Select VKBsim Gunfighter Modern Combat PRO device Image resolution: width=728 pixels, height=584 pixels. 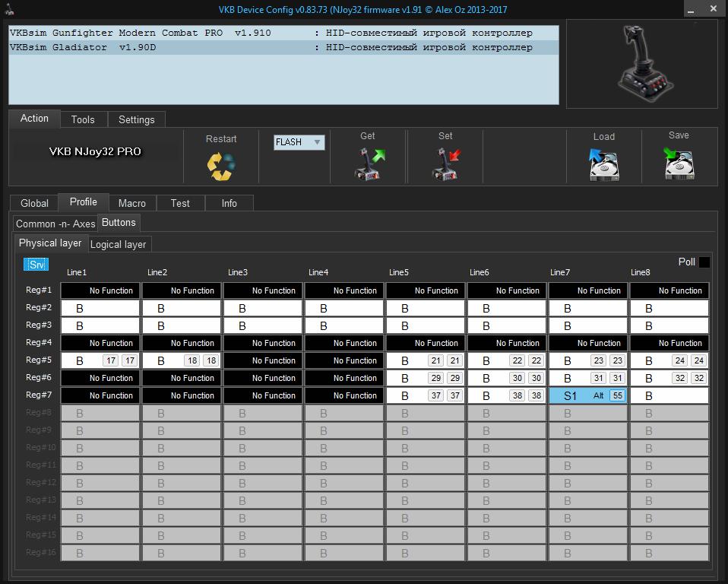click(x=283, y=33)
